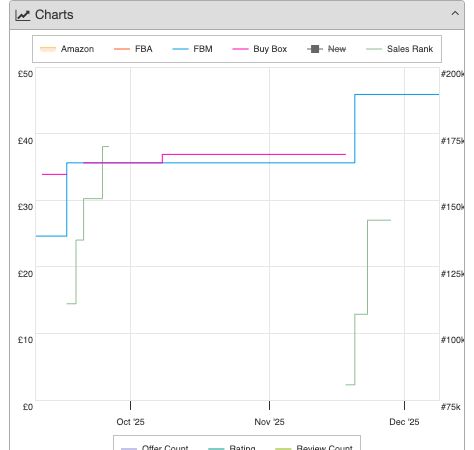Toggle the Amazon series in legend

[x=67, y=49]
